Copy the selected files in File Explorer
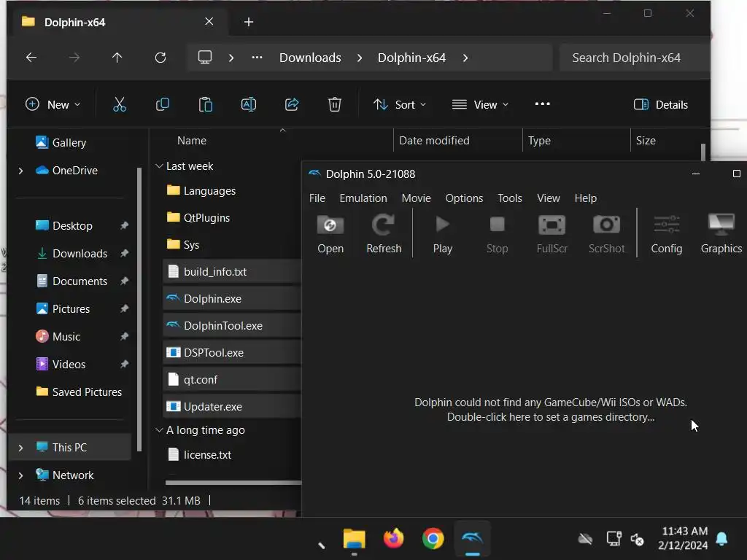 163,104
